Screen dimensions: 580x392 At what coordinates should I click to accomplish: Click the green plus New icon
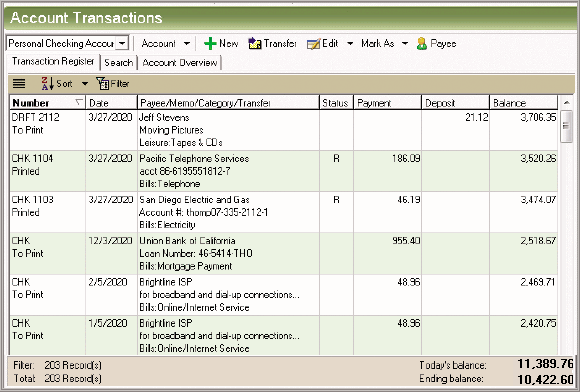(210, 44)
